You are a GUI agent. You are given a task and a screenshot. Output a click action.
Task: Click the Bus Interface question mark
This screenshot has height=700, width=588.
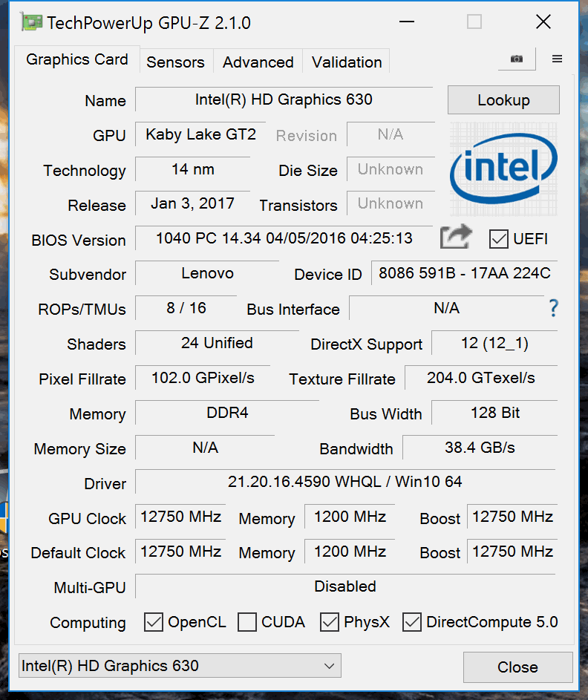pyautogui.click(x=552, y=308)
